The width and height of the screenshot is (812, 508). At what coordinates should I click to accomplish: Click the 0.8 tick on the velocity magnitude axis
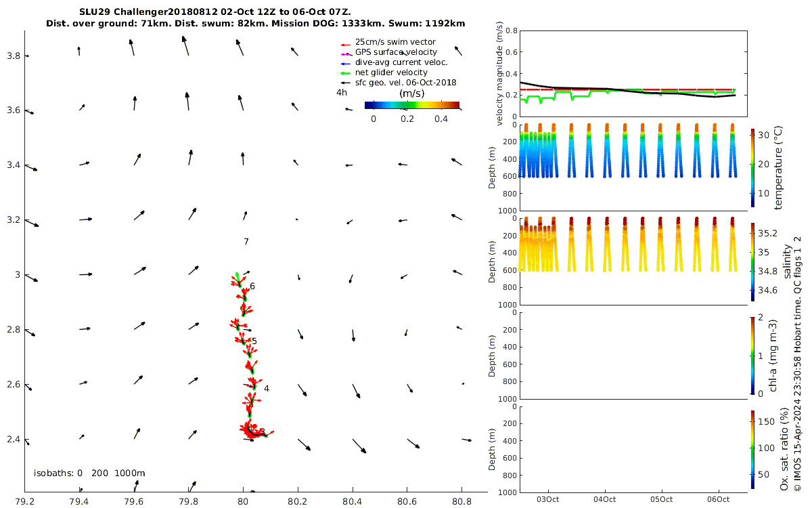[511, 30]
